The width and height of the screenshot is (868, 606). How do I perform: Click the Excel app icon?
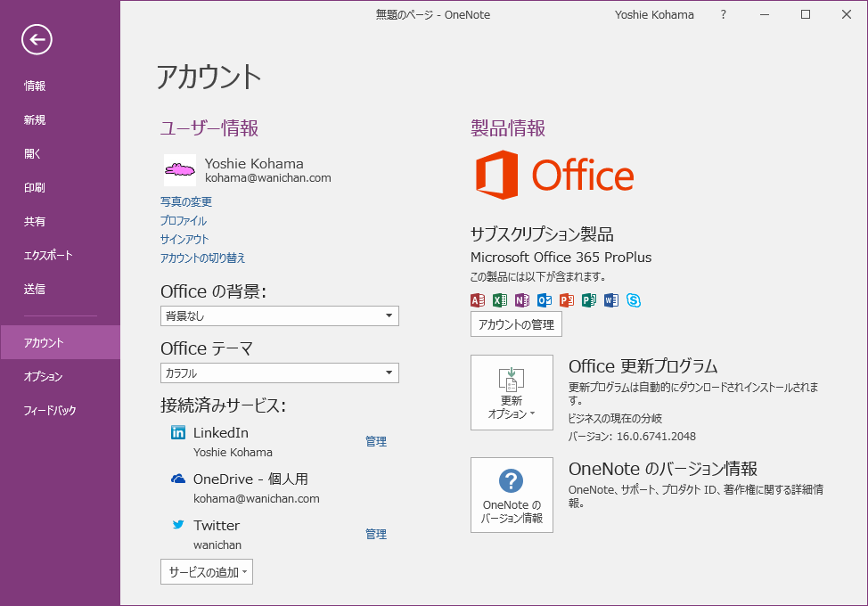(x=500, y=300)
